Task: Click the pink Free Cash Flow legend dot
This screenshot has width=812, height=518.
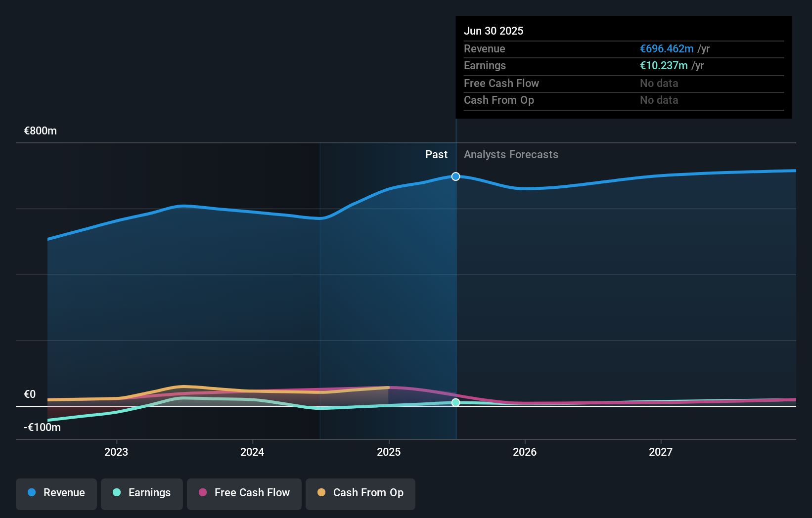Action: tap(202, 493)
